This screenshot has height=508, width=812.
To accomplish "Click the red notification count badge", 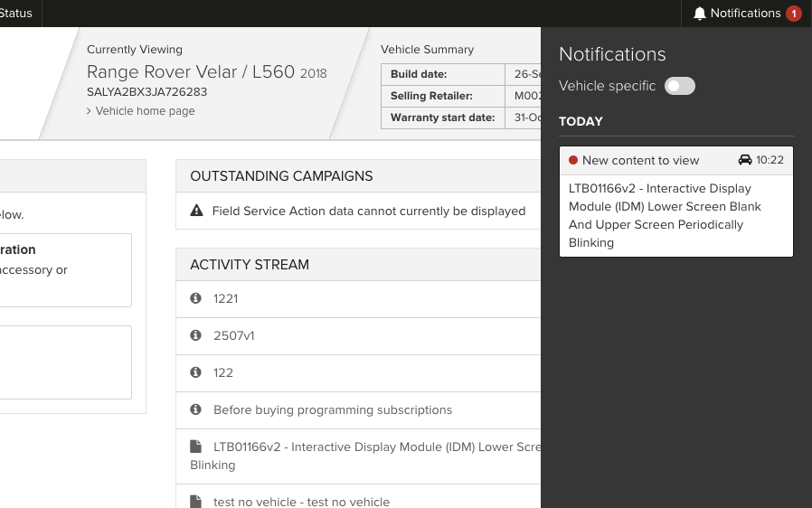I will point(794,14).
